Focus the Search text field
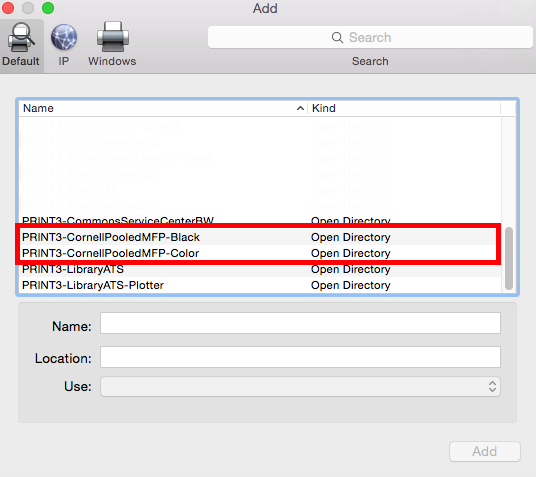Viewport: 536px width, 477px height. point(370,37)
